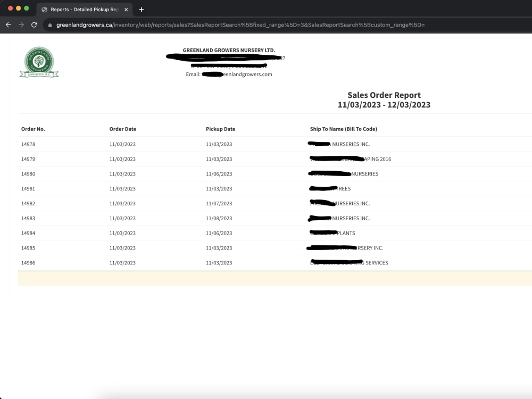Click ship-to name ending in SERVICES
This screenshot has height=399, width=532.
coord(349,263)
